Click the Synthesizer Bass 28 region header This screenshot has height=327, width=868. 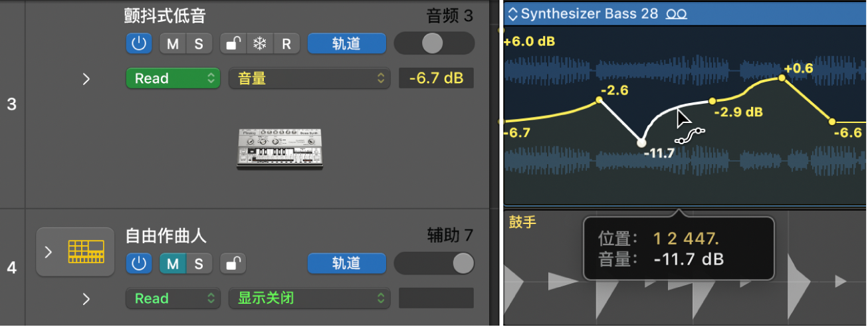tap(685, 14)
